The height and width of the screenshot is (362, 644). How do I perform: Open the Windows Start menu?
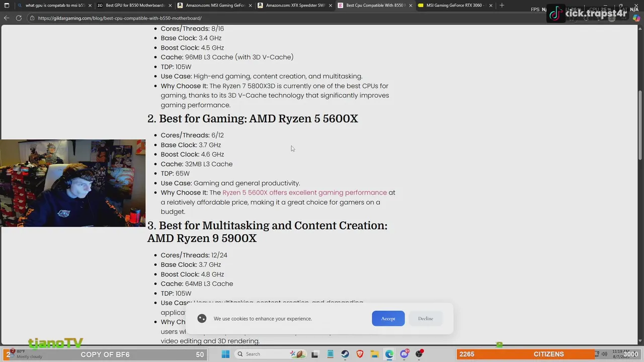point(225,354)
